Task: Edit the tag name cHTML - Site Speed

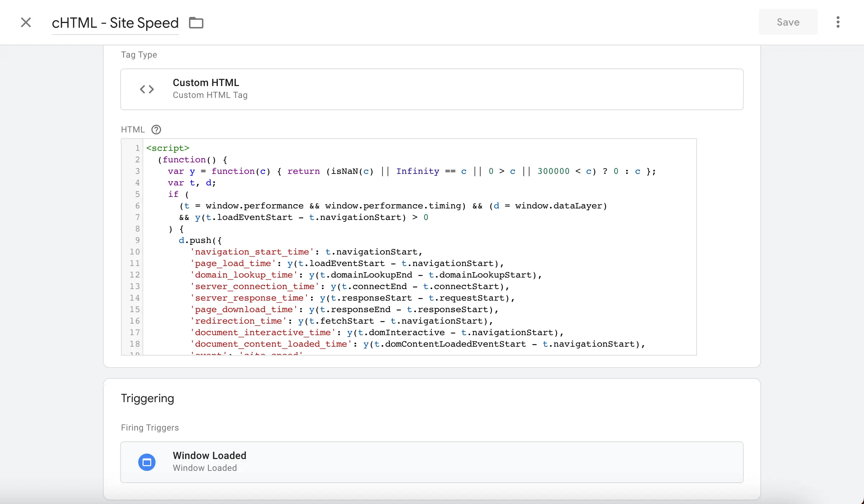Action: 115,23
